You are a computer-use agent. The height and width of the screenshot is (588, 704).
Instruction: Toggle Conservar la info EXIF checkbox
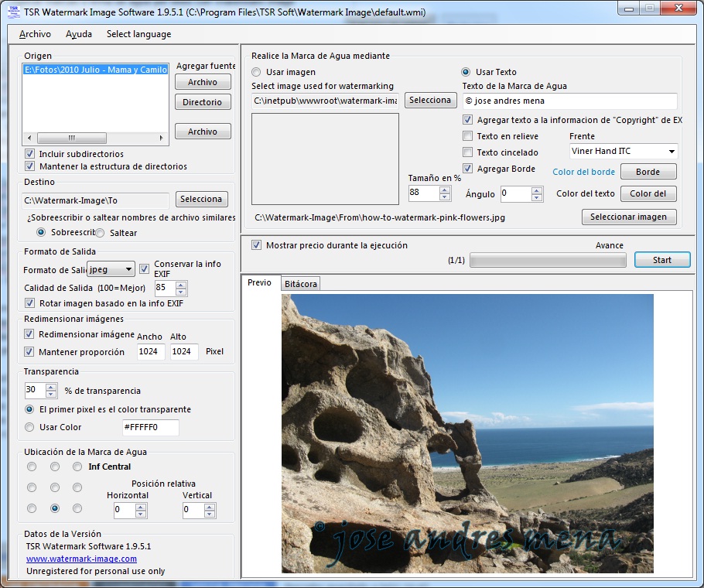pyautogui.click(x=144, y=269)
